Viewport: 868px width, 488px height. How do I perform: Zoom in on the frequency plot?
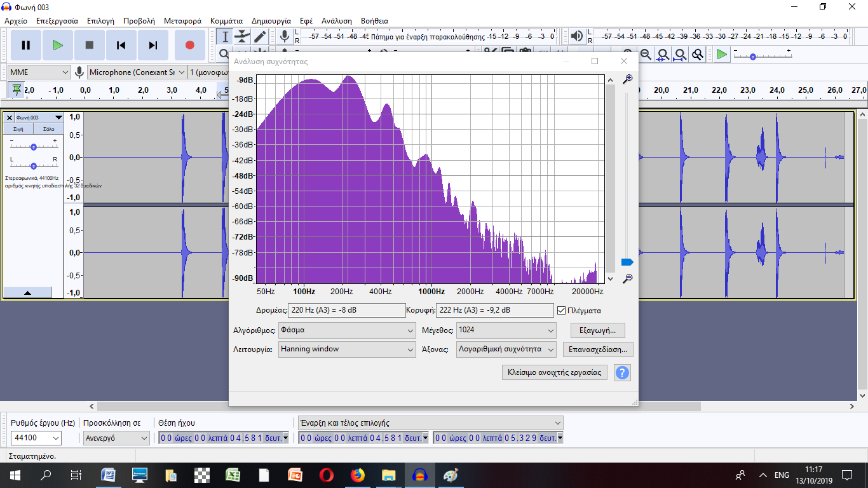point(627,79)
